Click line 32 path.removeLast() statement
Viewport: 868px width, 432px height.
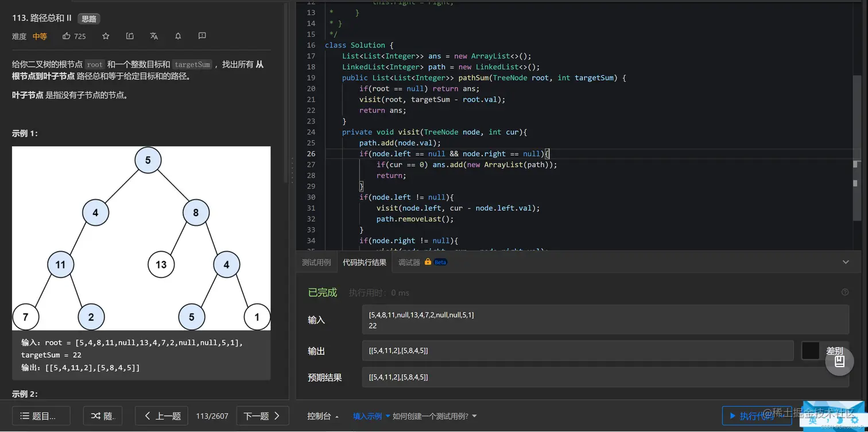point(415,219)
